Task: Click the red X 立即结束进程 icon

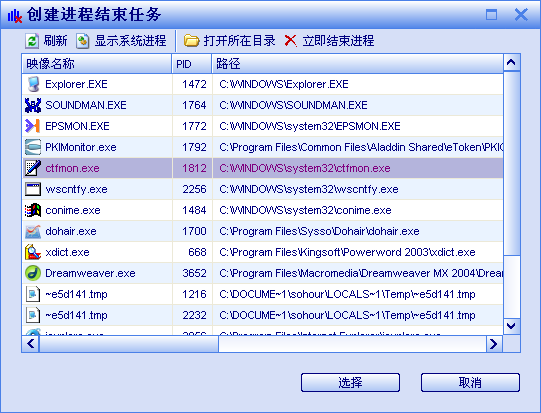Action: point(291,41)
